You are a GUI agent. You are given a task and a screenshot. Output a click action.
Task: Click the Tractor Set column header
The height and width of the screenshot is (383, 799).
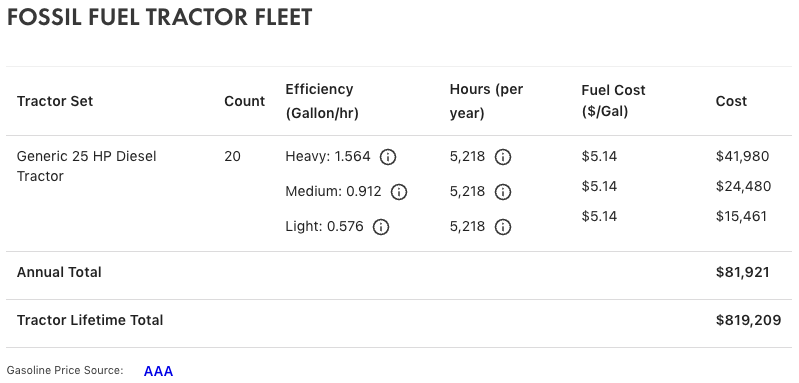pyautogui.click(x=55, y=101)
